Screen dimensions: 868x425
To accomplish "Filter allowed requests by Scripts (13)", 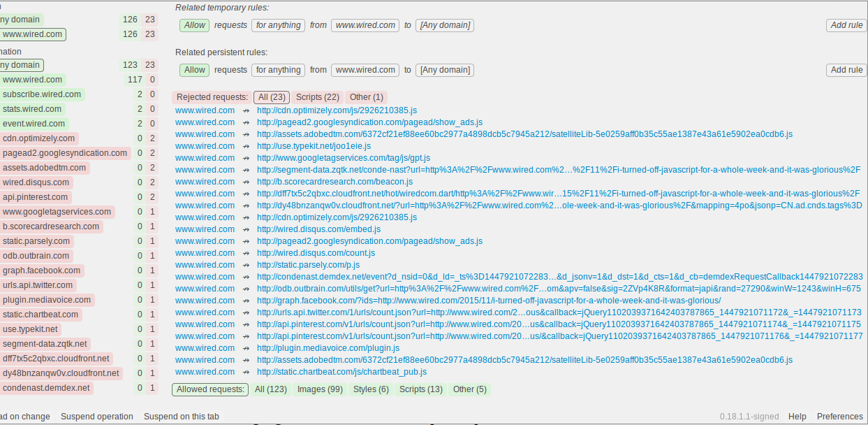I will coord(421,389).
